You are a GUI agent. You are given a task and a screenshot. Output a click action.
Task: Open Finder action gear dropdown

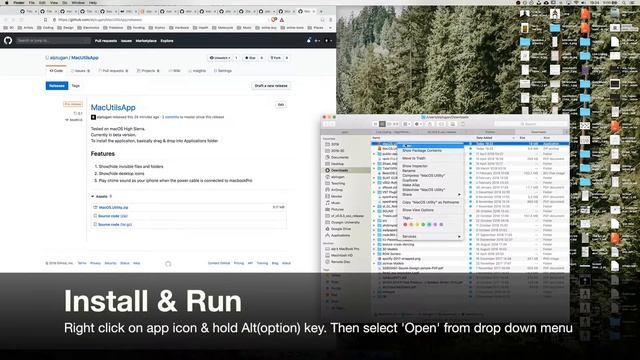pos(418,124)
